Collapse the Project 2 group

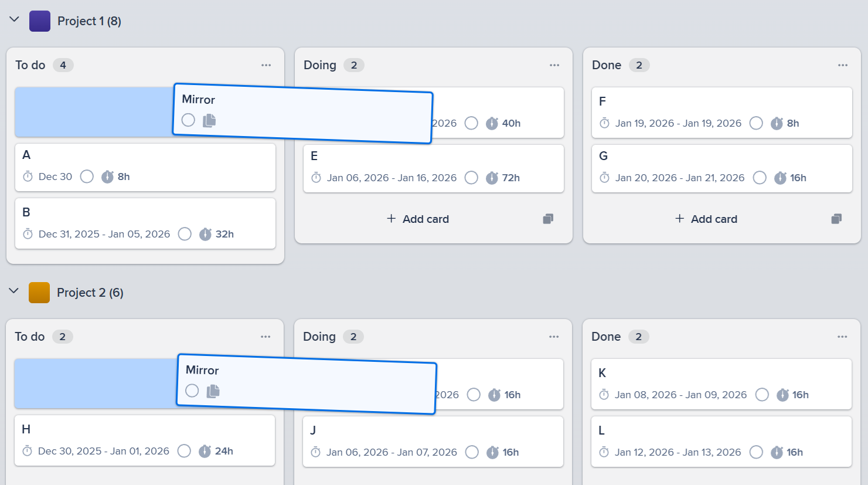pyautogui.click(x=13, y=290)
